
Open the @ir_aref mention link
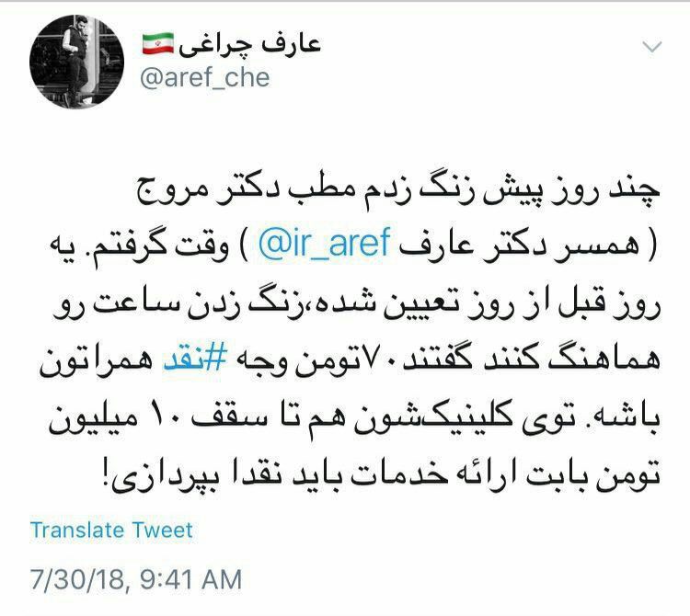click(325, 243)
